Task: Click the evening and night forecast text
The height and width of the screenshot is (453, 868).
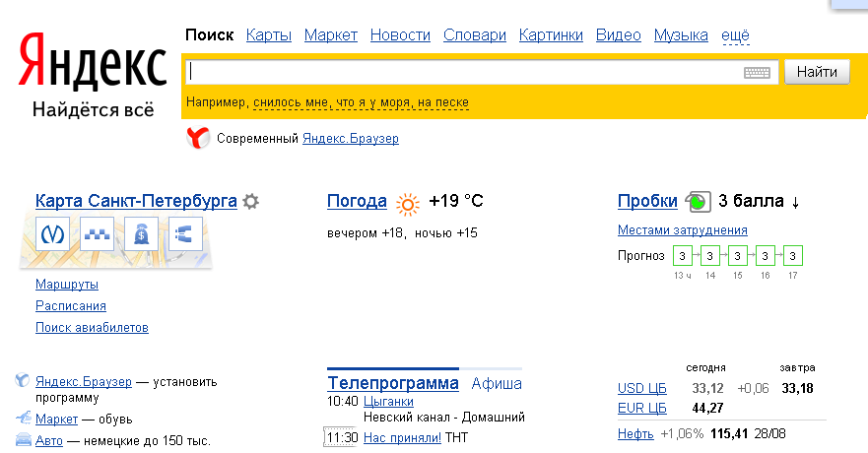Action: [402, 232]
